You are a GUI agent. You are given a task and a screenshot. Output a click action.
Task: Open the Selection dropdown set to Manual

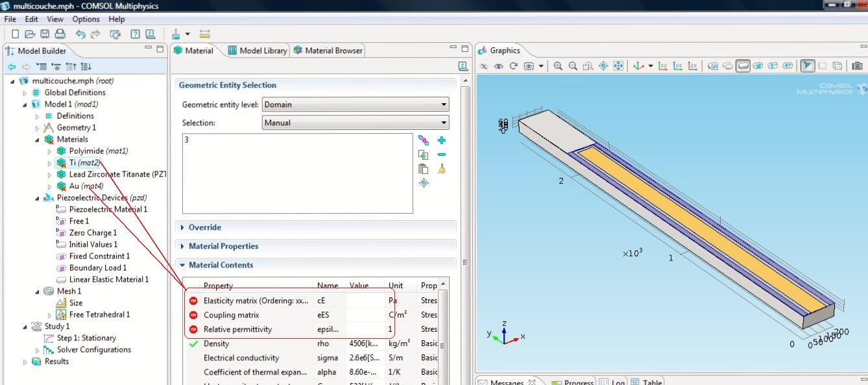[355, 123]
